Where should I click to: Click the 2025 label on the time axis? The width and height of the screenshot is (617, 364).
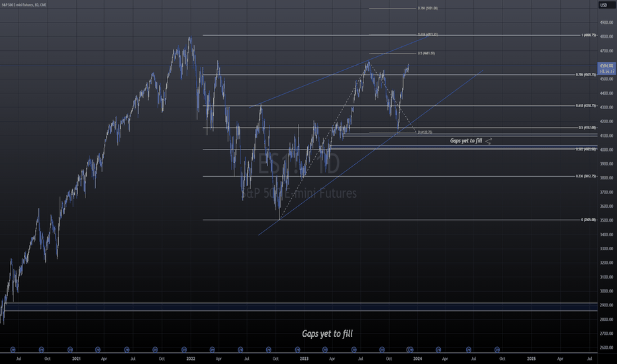click(531, 359)
